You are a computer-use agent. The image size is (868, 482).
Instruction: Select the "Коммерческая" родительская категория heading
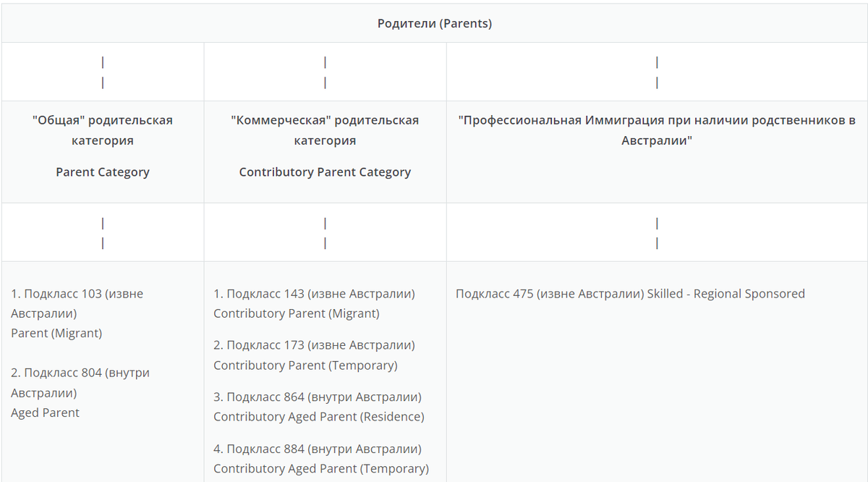click(325, 130)
